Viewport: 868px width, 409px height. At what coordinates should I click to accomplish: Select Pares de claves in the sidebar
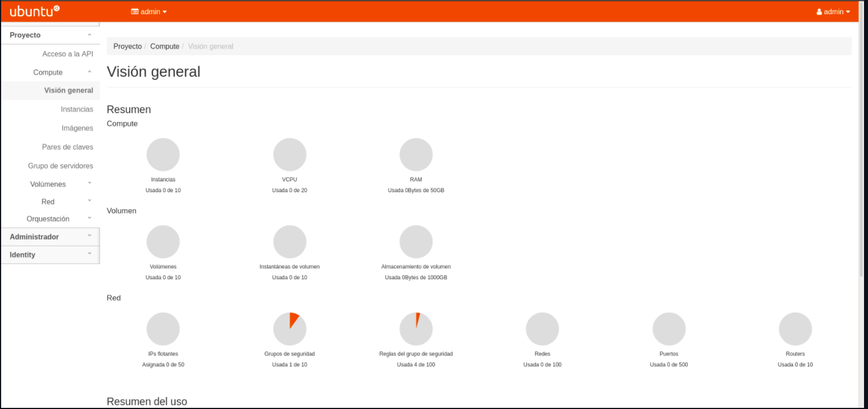tap(68, 147)
